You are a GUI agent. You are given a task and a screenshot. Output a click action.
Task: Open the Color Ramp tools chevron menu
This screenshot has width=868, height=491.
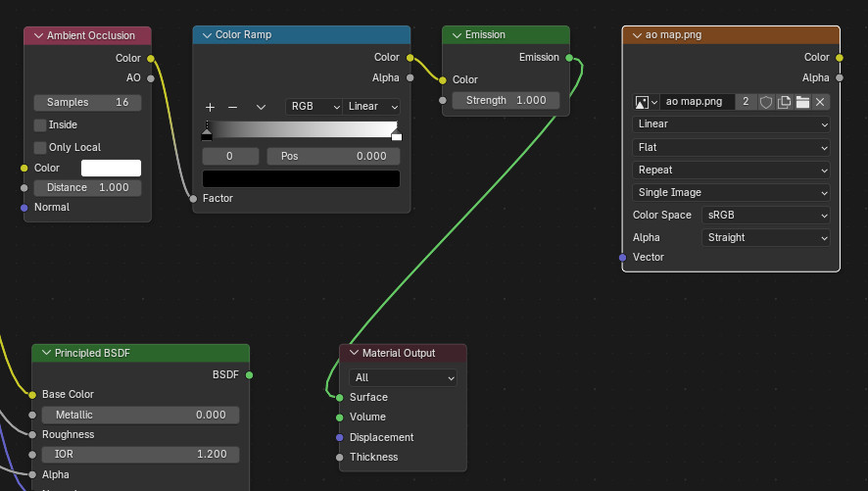(x=261, y=107)
